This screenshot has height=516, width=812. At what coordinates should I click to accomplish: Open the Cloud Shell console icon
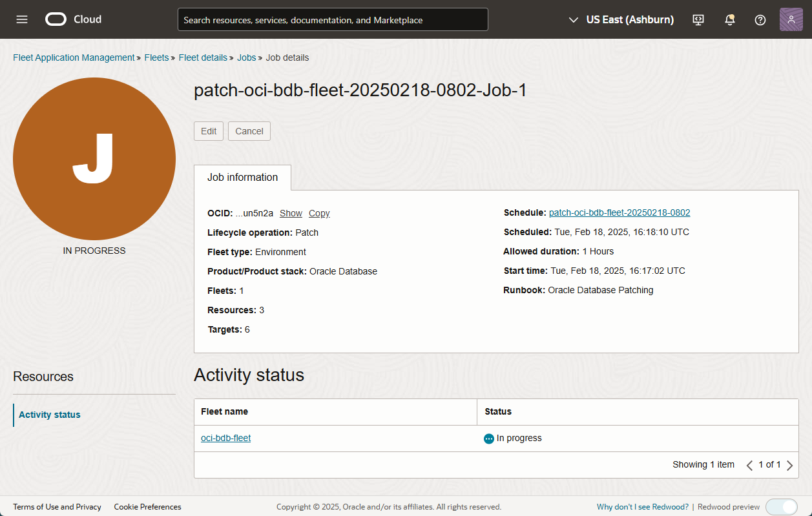(x=698, y=19)
